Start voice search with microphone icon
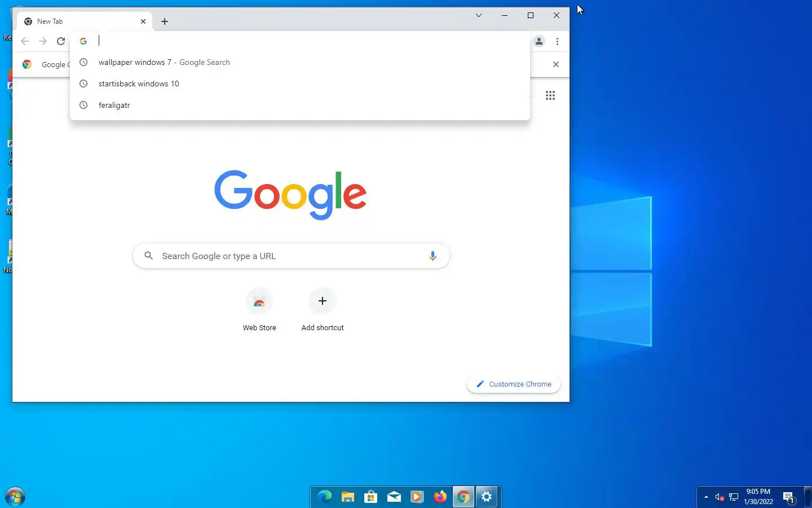The image size is (812, 508). click(433, 256)
